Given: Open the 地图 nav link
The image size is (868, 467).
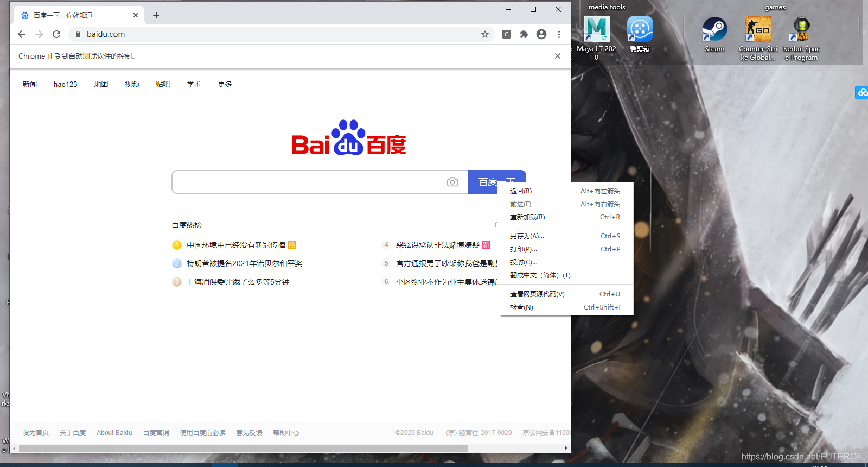Looking at the screenshot, I should [x=101, y=84].
